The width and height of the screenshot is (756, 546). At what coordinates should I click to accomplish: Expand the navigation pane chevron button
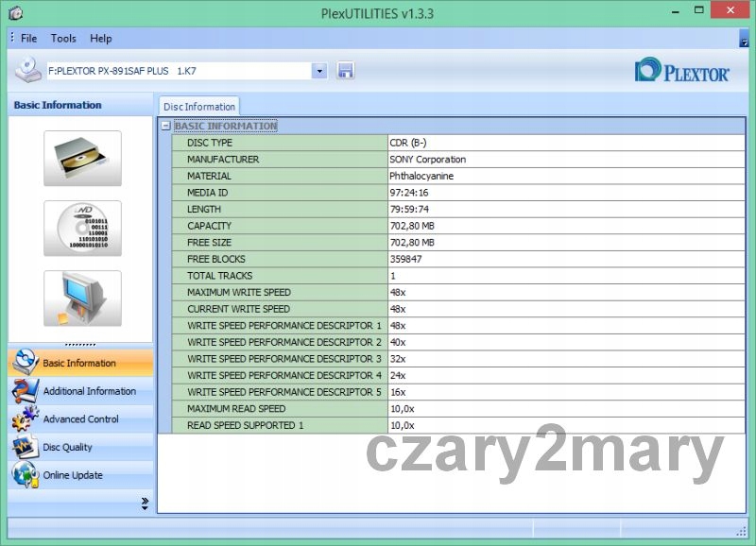click(145, 503)
